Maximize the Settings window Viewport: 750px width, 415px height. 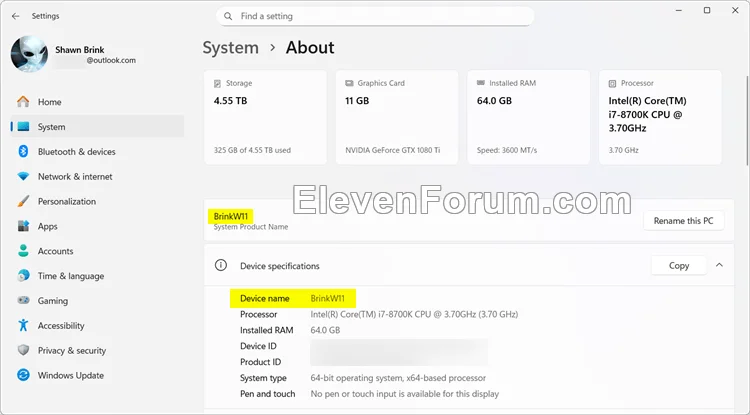[707, 10]
